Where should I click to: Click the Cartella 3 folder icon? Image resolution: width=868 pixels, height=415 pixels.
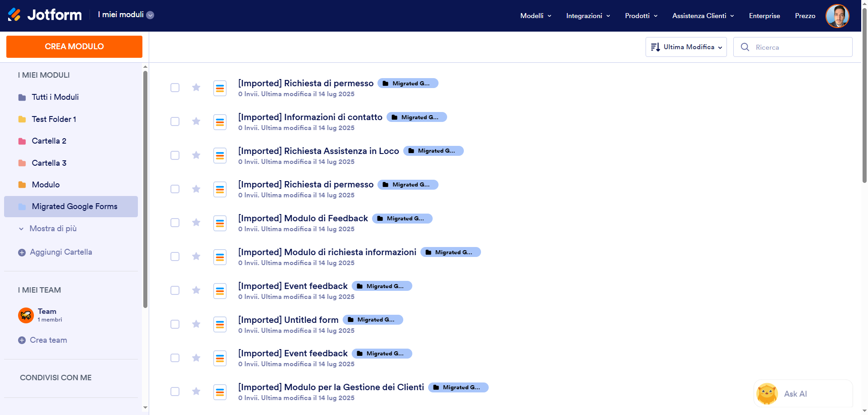tap(22, 163)
